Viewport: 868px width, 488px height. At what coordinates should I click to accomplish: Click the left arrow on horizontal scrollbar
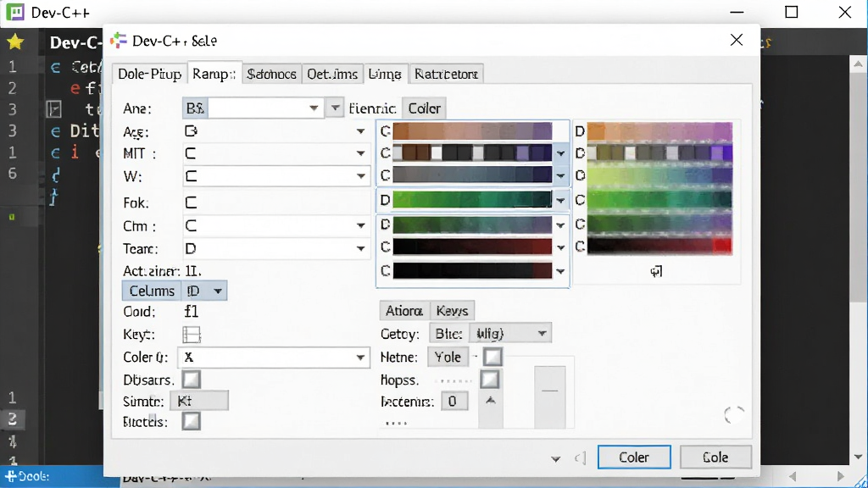tap(793, 476)
